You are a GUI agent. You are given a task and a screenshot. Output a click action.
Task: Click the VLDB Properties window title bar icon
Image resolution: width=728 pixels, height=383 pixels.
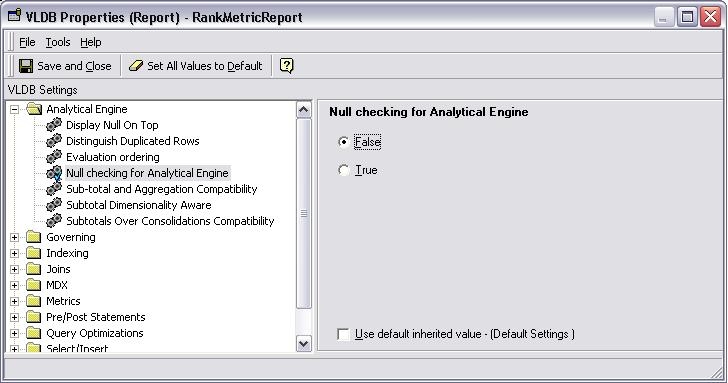coord(14,16)
